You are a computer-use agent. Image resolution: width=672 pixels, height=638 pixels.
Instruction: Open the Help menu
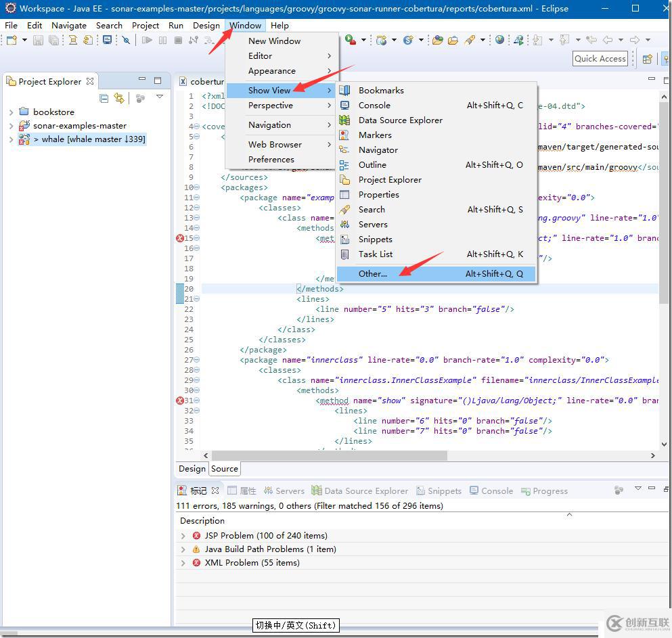[x=279, y=26]
